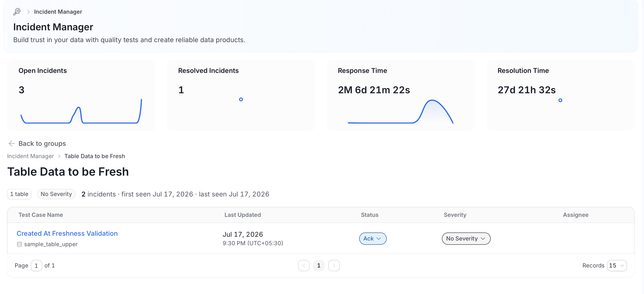Open the Records per page dropdown
Image resolution: width=644 pixels, height=294 pixels.
pyautogui.click(x=617, y=265)
